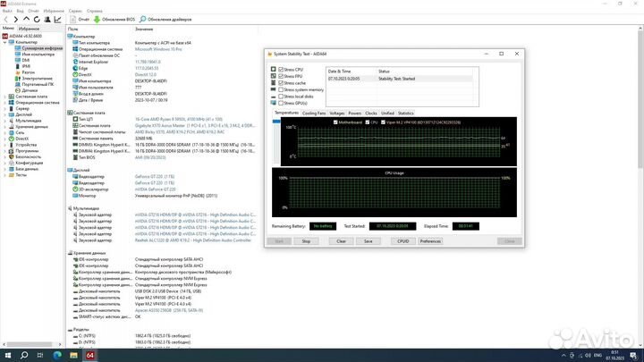Switch to the Cooling Fans tab
The width and height of the screenshot is (644, 362).
point(314,114)
